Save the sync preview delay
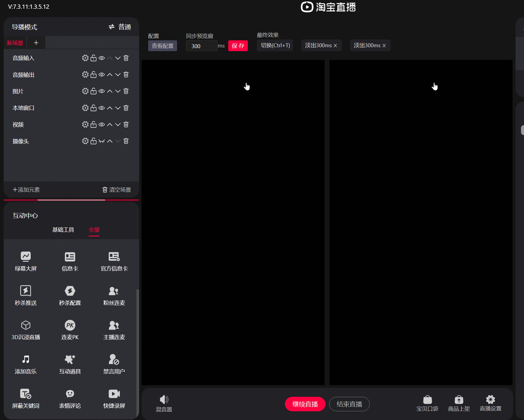 tap(238, 46)
